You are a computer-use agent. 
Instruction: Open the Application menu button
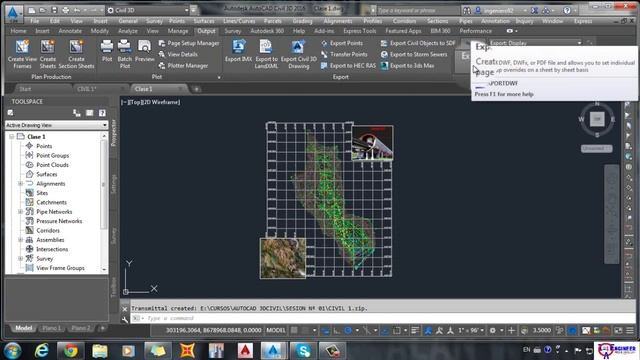point(13,13)
